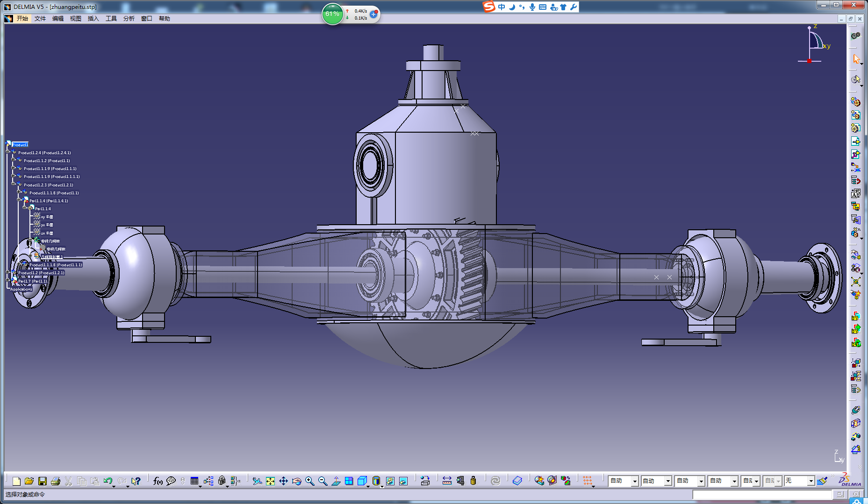Open the 窗口 menu
This screenshot has height=504, width=868.
pos(147,19)
